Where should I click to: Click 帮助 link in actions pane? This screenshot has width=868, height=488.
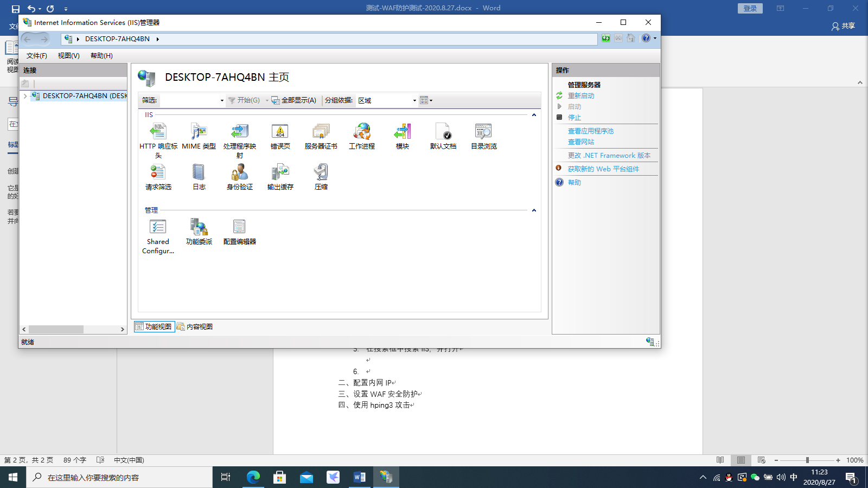click(575, 183)
